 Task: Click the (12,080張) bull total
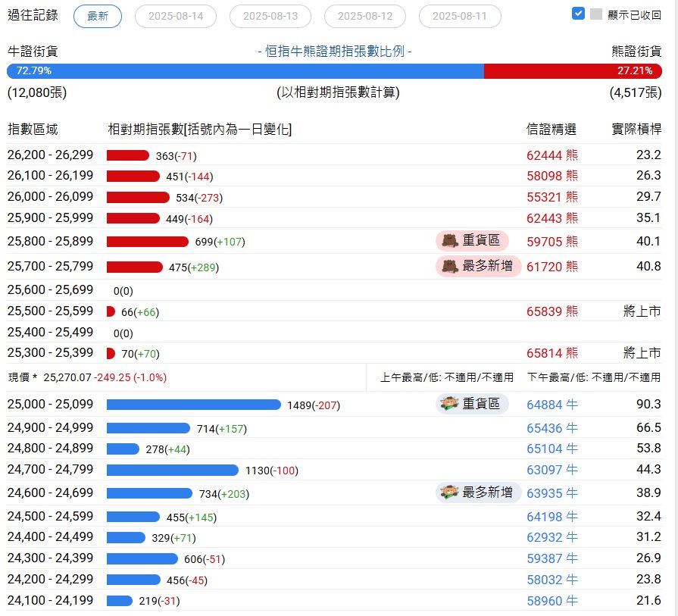[x=37, y=92]
